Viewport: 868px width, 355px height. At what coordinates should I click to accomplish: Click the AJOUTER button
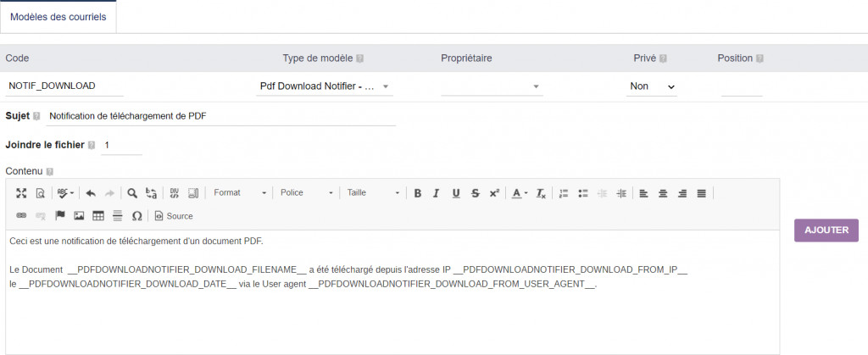point(826,230)
